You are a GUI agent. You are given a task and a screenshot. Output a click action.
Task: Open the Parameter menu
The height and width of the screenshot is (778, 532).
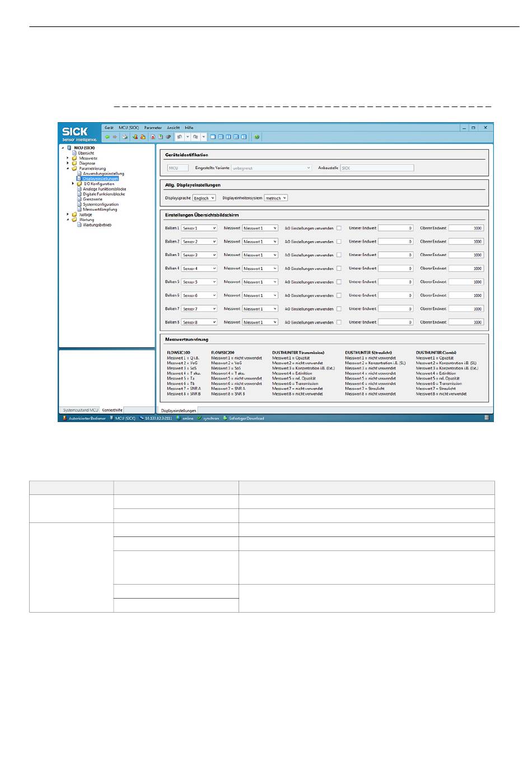coord(152,128)
